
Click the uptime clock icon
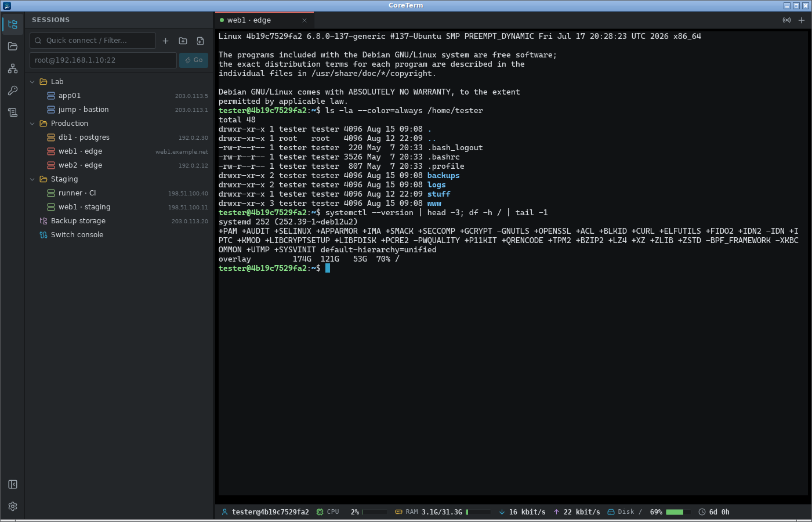click(702, 512)
